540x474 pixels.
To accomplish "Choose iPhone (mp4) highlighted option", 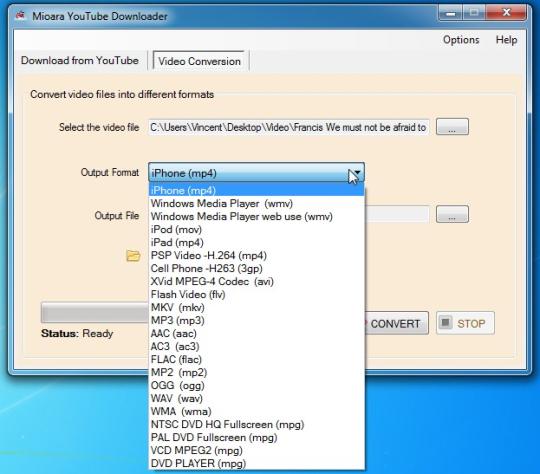I will 257,190.
